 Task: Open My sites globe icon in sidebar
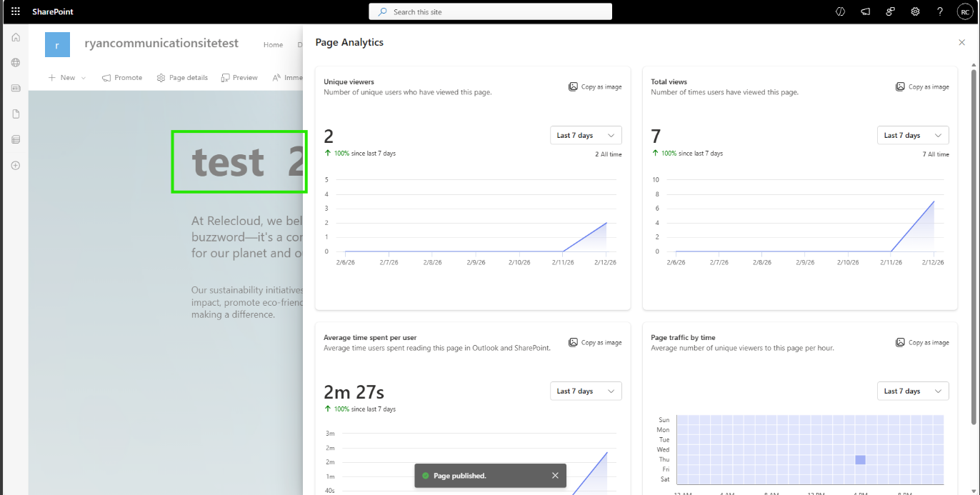coord(16,63)
